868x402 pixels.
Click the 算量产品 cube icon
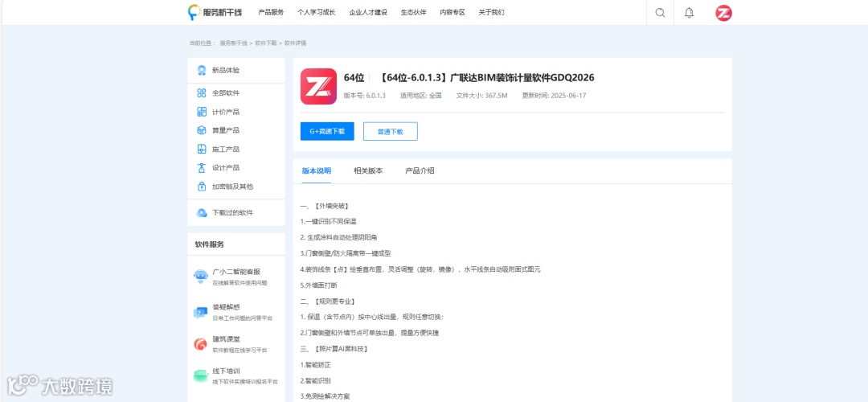point(202,130)
